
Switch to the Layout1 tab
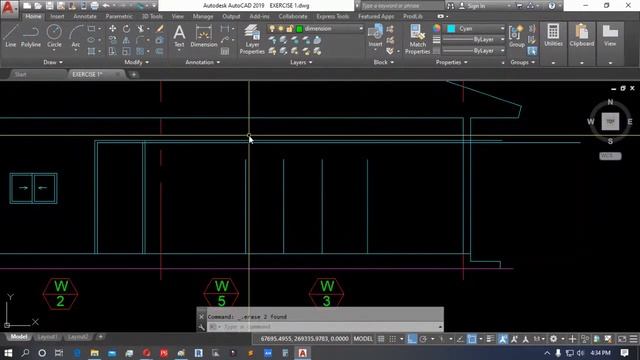pyautogui.click(x=47, y=337)
